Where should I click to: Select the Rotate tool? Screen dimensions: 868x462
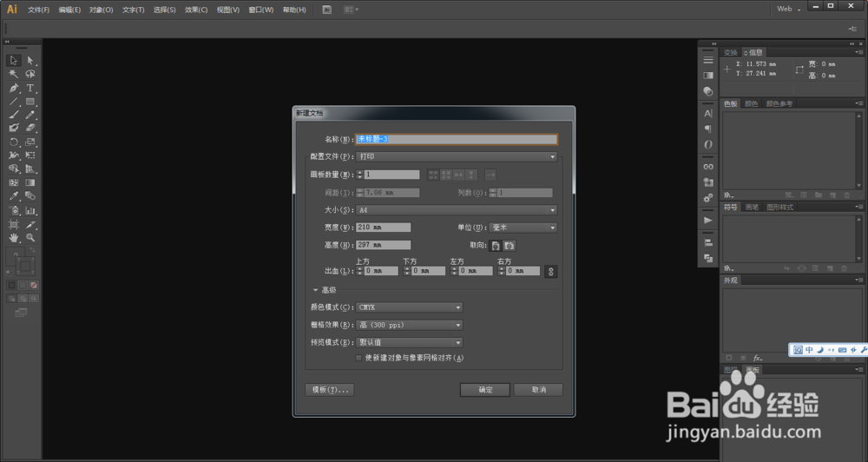tap(14, 142)
